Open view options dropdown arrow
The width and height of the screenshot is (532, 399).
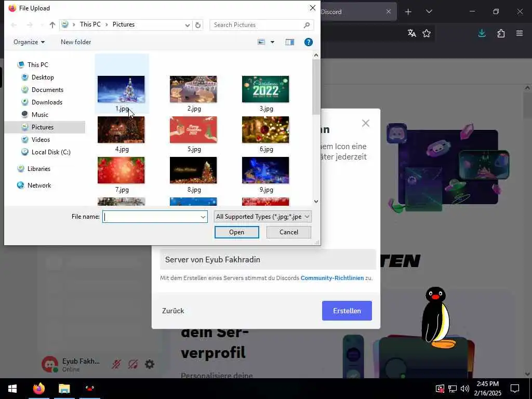pos(272,42)
